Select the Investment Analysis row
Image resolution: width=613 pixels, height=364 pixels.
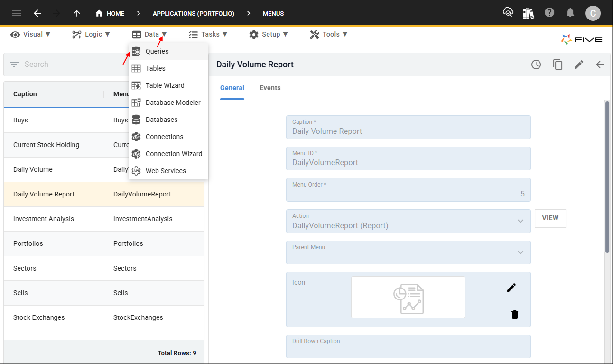[44, 219]
